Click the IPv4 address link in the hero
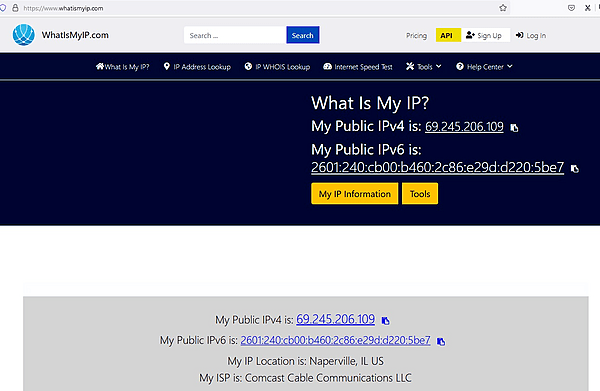The image size is (600, 391). click(464, 127)
